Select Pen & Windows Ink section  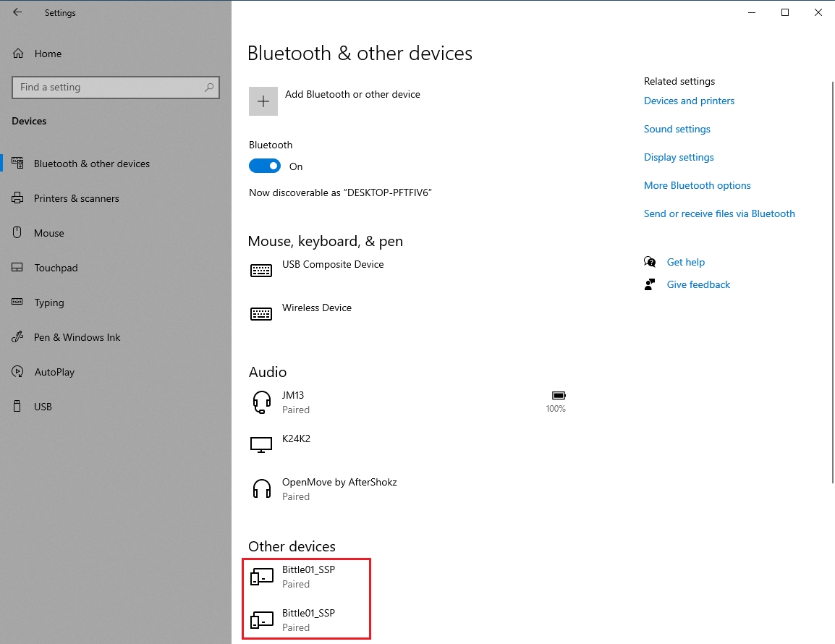coord(77,337)
